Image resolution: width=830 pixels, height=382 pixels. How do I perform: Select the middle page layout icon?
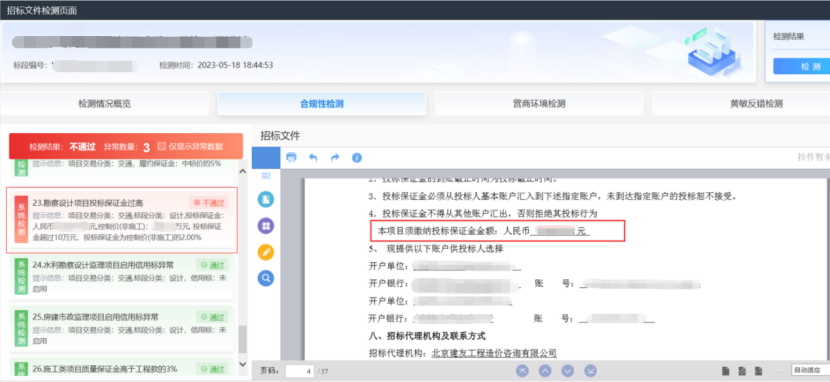[x=743, y=371]
